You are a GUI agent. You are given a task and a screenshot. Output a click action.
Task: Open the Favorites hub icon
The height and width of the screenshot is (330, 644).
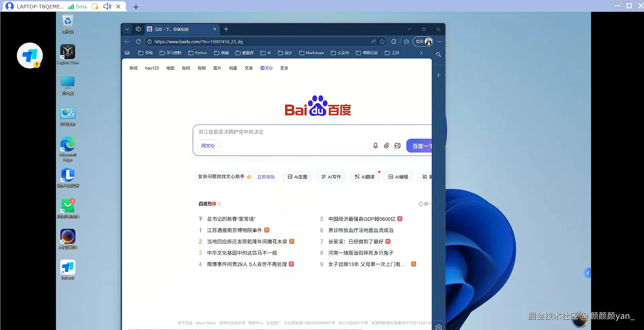click(406, 42)
